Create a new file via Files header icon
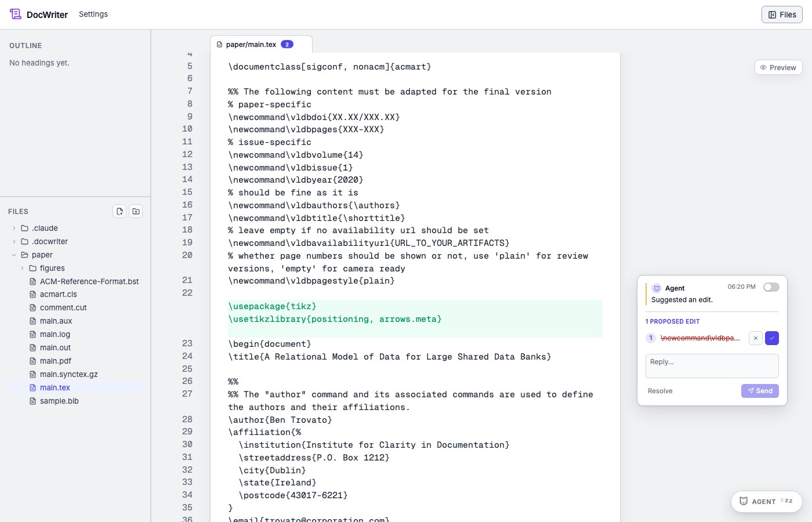812x522 pixels. tap(119, 211)
